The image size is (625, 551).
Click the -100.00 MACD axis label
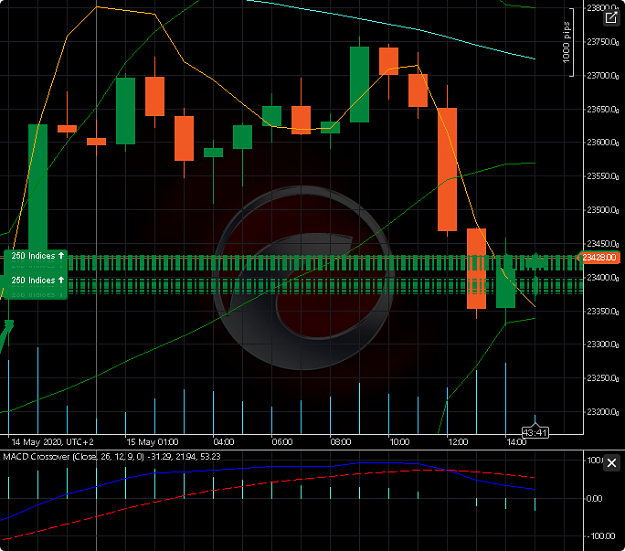[600, 536]
